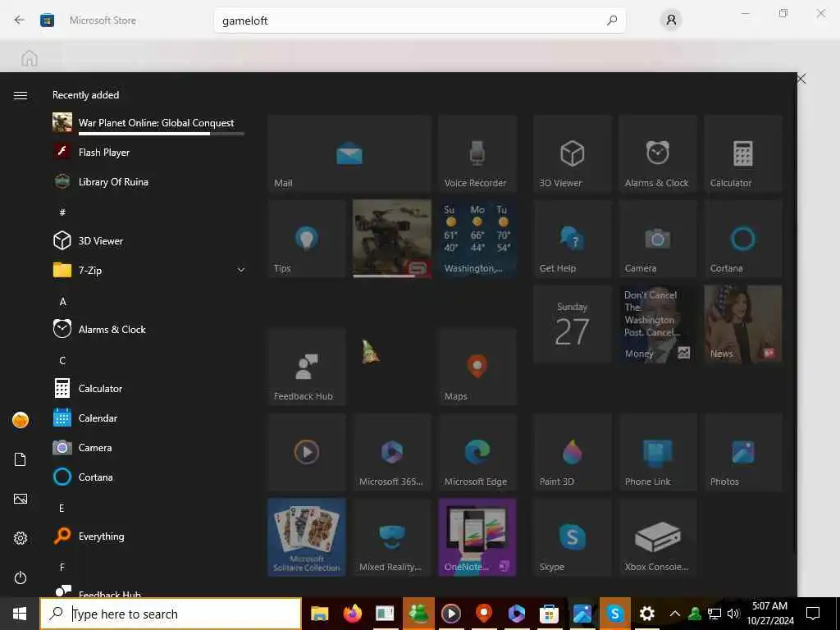
Task: Open the Mail tile
Action: (x=349, y=153)
